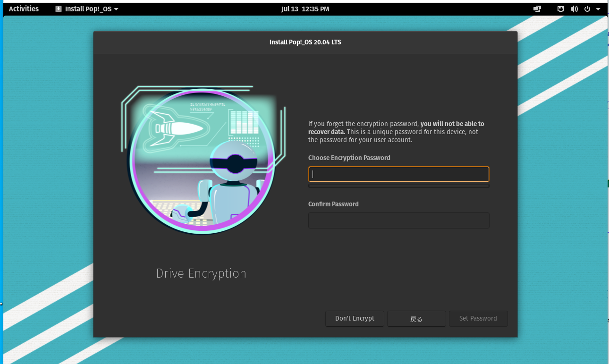
Task: Click the Confirm Password field
Action: coord(398,220)
